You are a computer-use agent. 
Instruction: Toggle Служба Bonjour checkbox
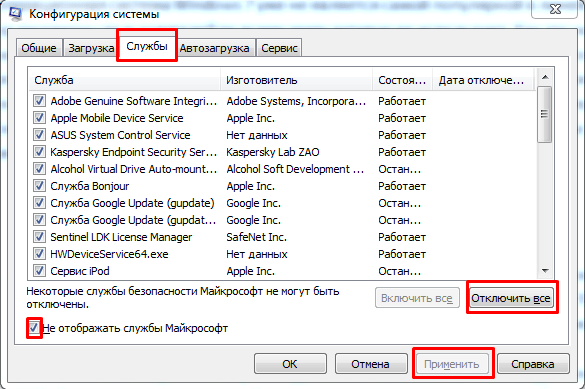[39, 186]
